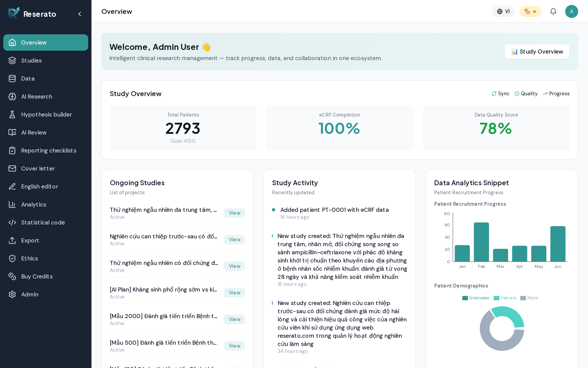Collapse the sidebar with the chevron arrow

pyautogui.click(x=80, y=14)
